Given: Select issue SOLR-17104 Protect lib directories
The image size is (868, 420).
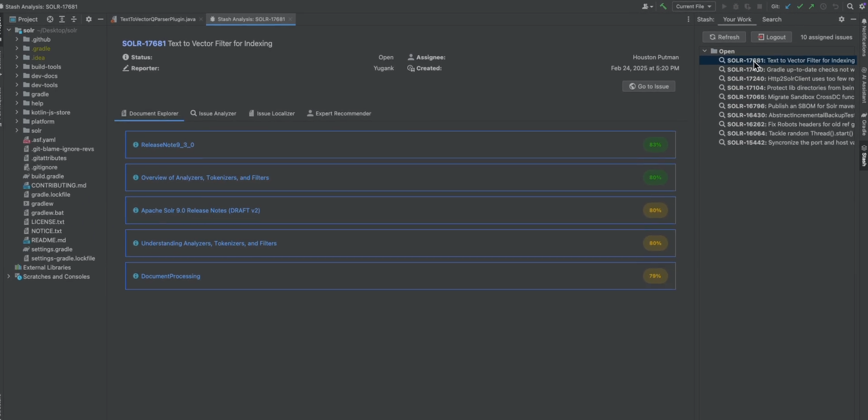Looking at the screenshot, I should point(786,88).
